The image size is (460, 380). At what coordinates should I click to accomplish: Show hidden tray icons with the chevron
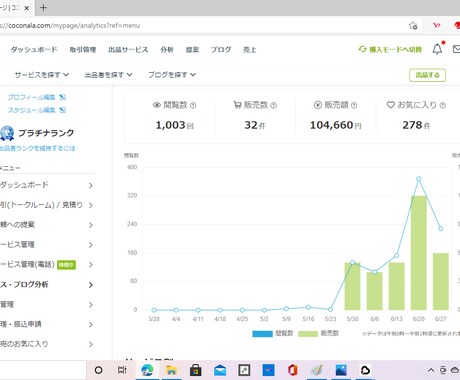(431, 370)
